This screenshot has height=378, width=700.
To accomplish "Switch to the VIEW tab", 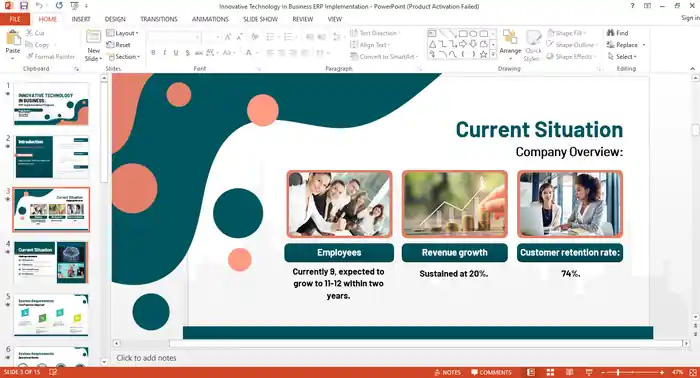I will [x=334, y=19].
